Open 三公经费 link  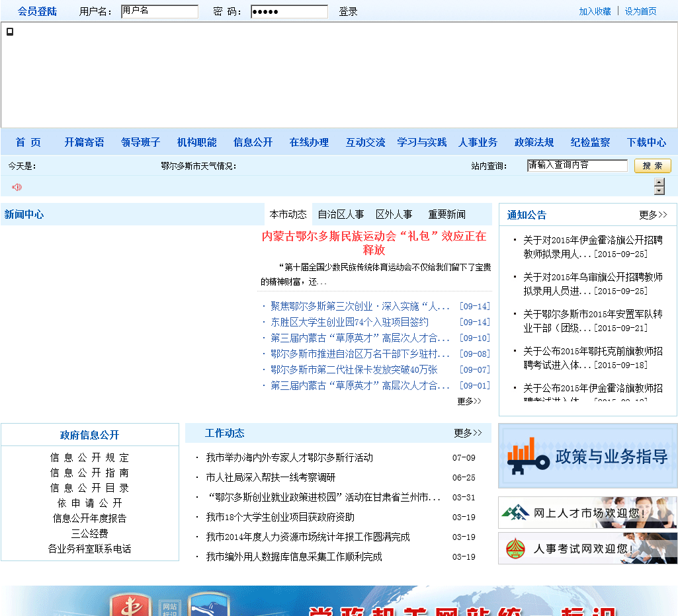[x=89, y=533]
